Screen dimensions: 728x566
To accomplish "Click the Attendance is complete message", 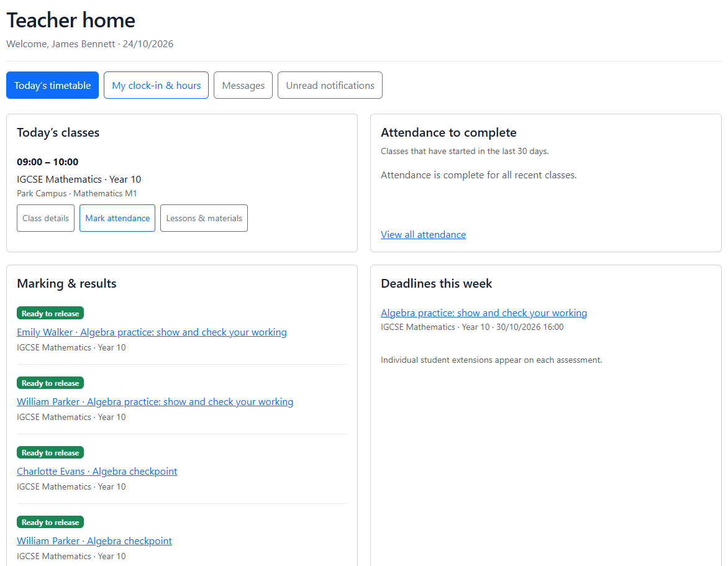I will point(479,175).
